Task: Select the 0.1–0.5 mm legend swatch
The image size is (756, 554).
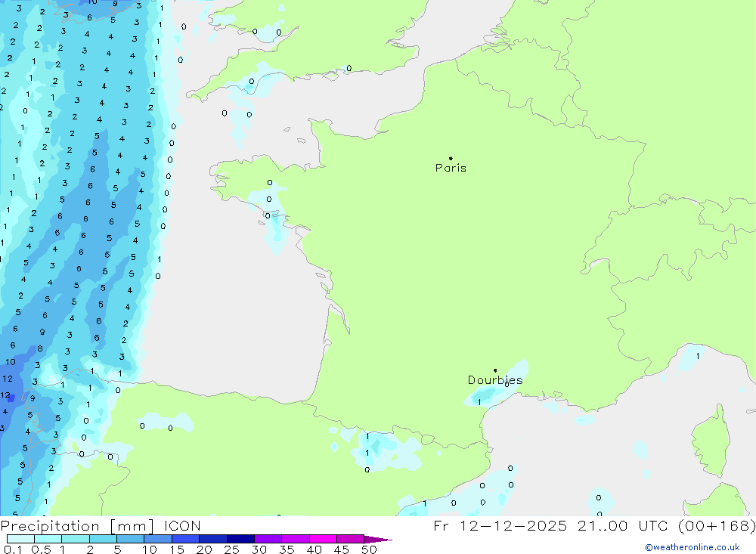Action: click(20, 539)
